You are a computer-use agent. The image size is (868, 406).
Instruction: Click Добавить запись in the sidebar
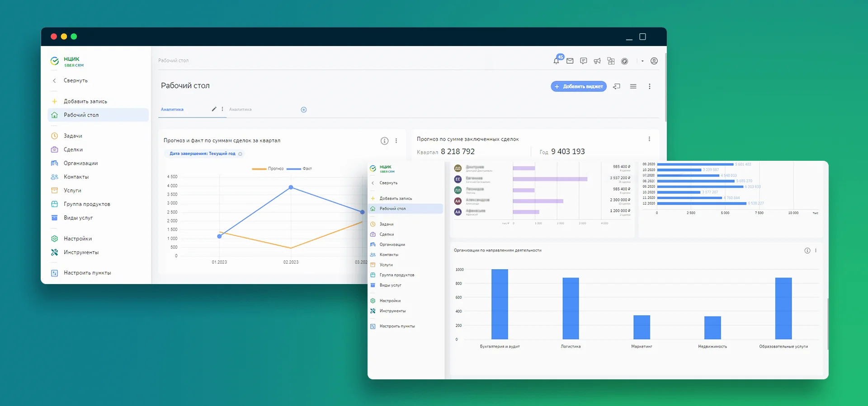click(85, 101)
